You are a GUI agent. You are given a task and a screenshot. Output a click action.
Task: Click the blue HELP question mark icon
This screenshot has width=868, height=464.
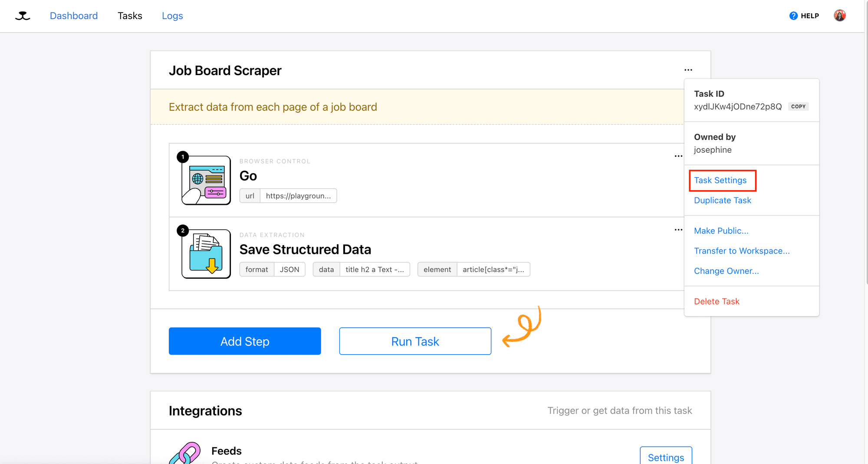click(793, 16)
